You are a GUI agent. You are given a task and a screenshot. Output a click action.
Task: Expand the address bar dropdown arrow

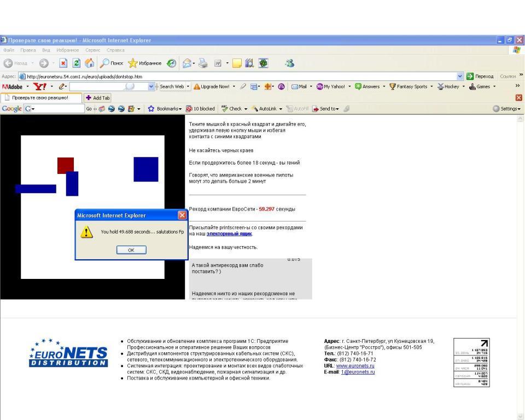[x=460, y=76]
